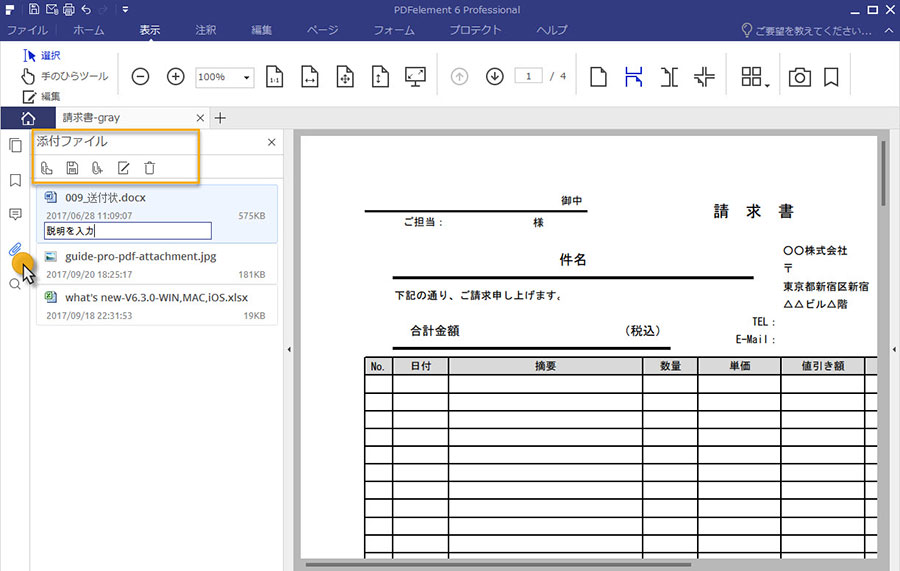This screenshot has width=900, height=571.
Task: Enter full screen mode icon
Action: pos(415,76)
